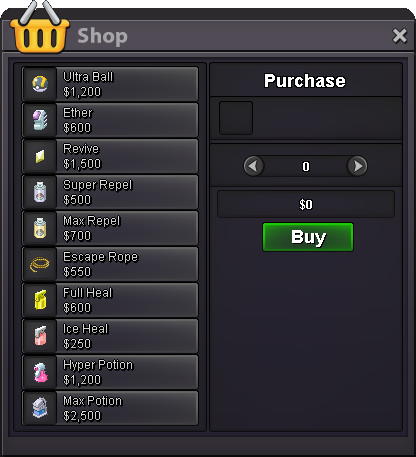The image size is (416, 457).
Task: Select the Ultra Ball icon
Action: (x=40, y=84)
